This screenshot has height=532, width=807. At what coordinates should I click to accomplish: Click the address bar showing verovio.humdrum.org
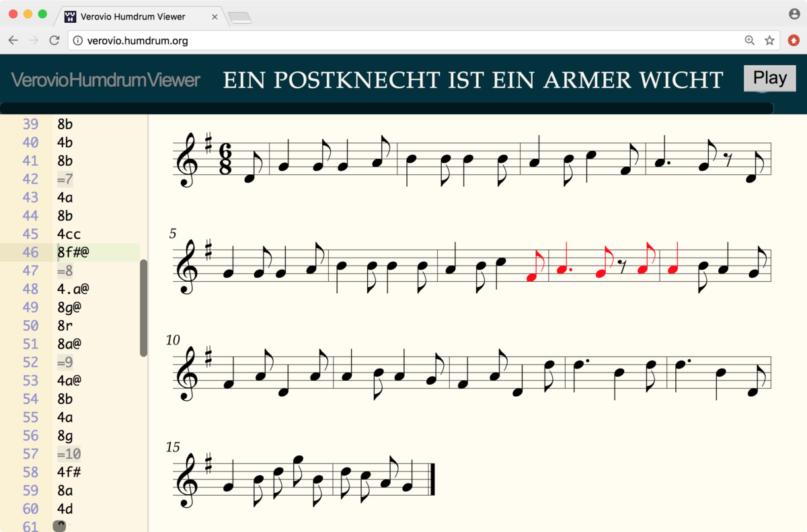[403, 40]
